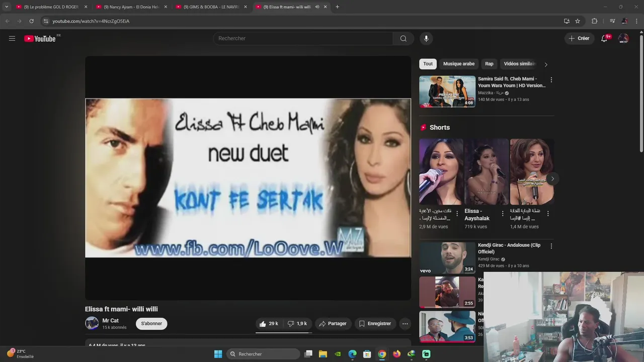Go to the YouTube home logo
The height and width of the screenshot is (362, 644).
pos(40,39)
